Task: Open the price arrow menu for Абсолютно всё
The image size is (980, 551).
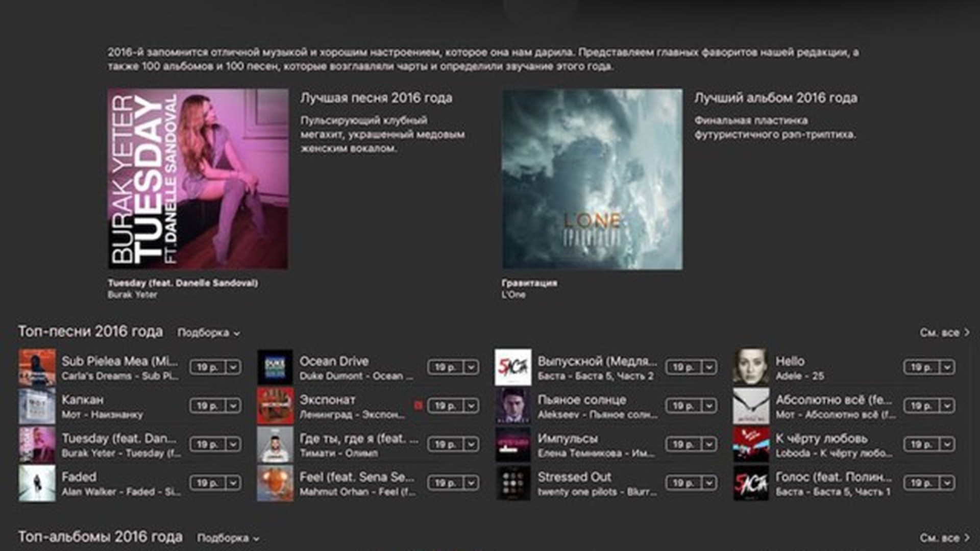Action: (947, 406)
